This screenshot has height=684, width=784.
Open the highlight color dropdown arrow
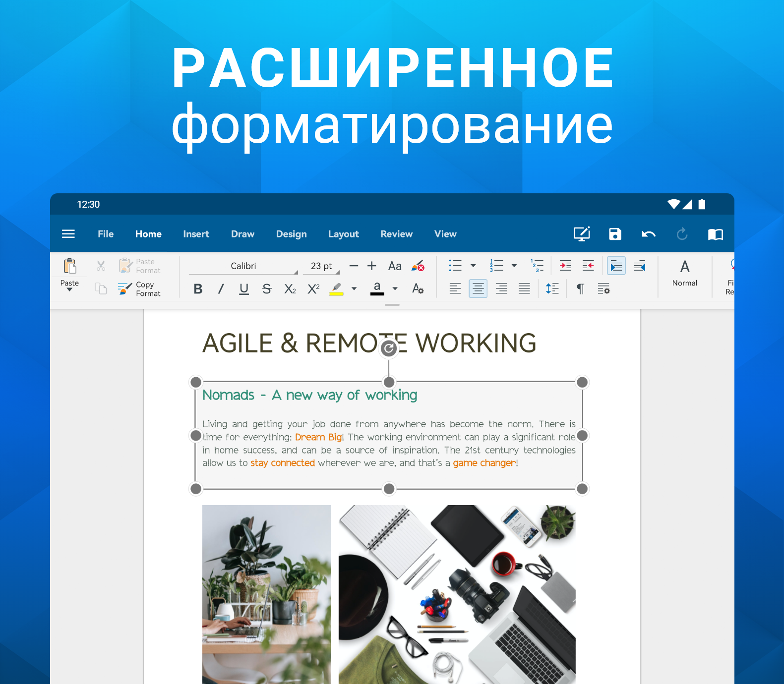pos(354,288)
